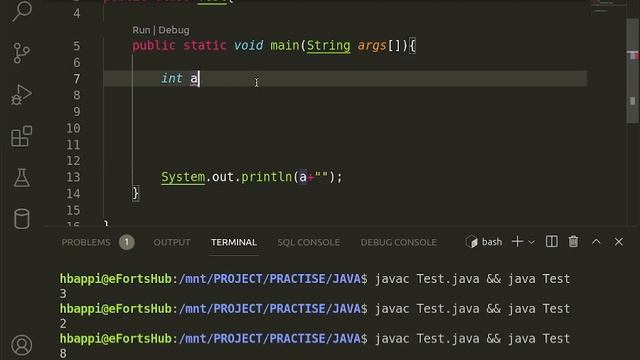640x360 pixels.
Task: Open the terminal launch profile dropdown
Action: tap(531, 242)
